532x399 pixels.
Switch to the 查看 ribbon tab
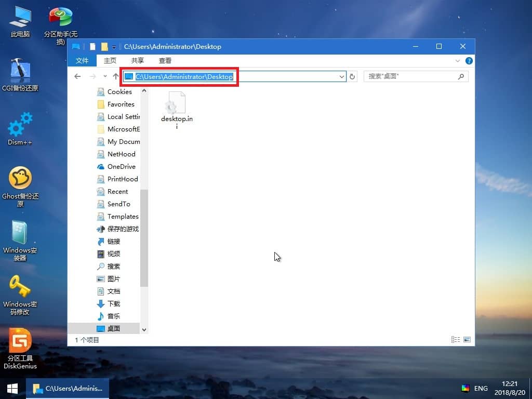tap(165, 61)
